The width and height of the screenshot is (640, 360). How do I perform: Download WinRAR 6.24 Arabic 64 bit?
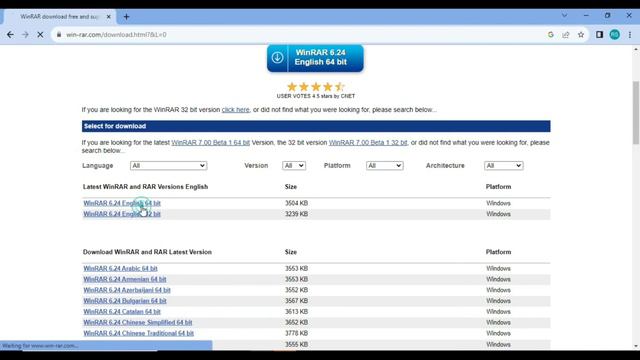tap(120, 268)
